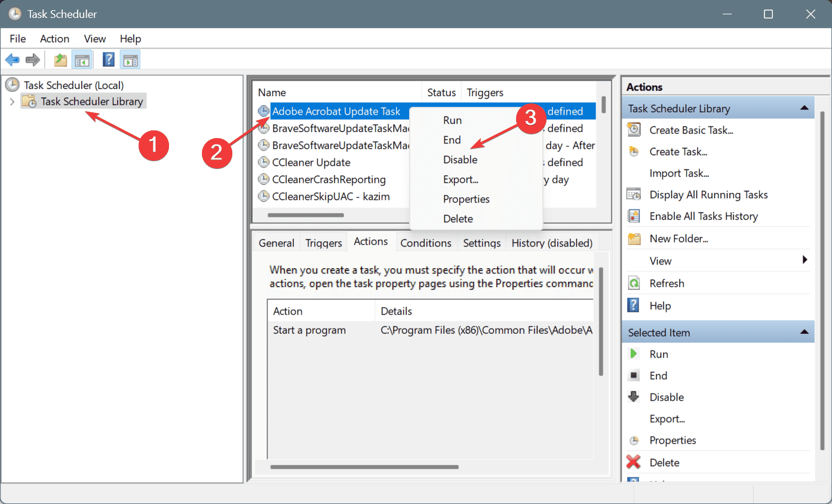Click the Disable down-arrow icon in Selected Item
The height and width of the screenshot is (504, 832).
[x=634, y=397]
